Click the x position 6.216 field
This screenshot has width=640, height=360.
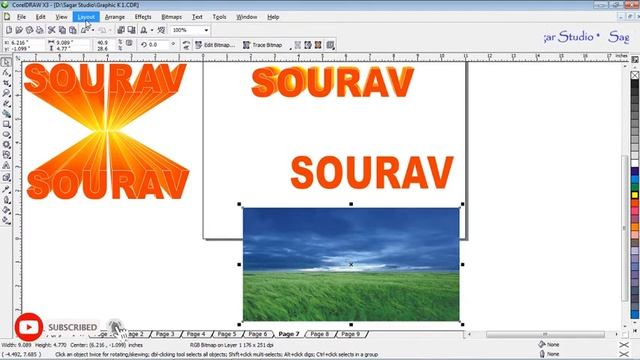point(26,42)
